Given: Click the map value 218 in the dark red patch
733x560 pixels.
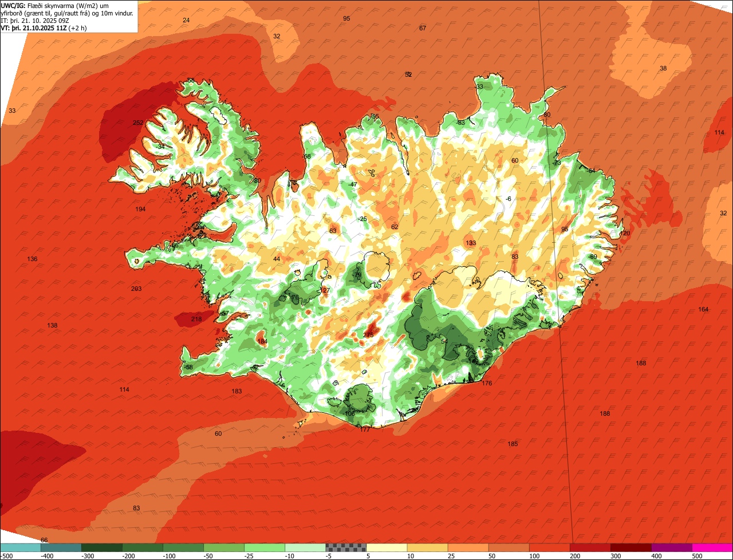Looking at the screenshot, I should (196, 319).
